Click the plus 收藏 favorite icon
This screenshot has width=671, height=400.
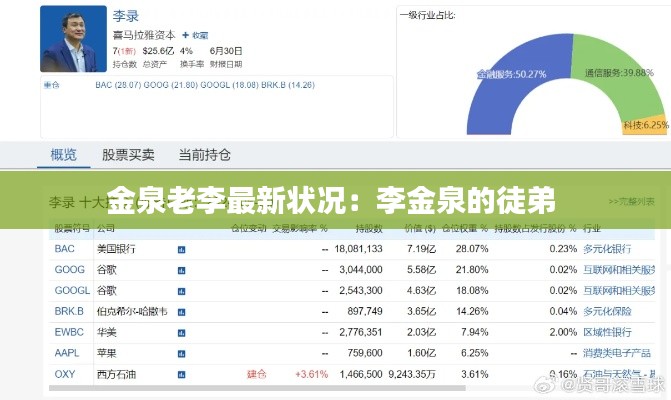(195, 36)
